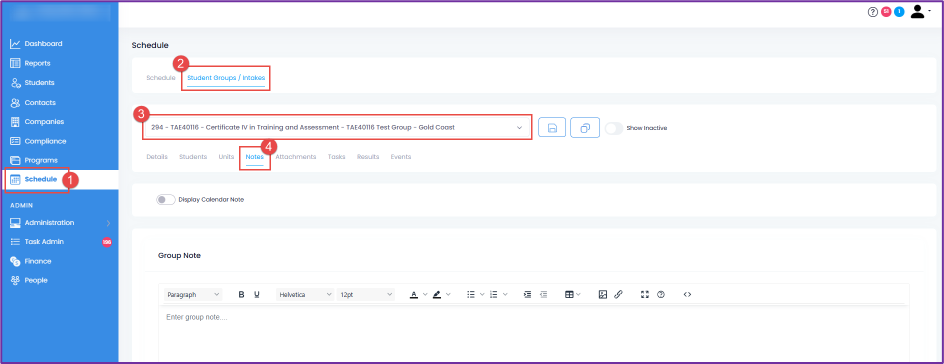Open bullet list style options arrow
The width and height of the screenshot is (944, 364).
[482, 295]
